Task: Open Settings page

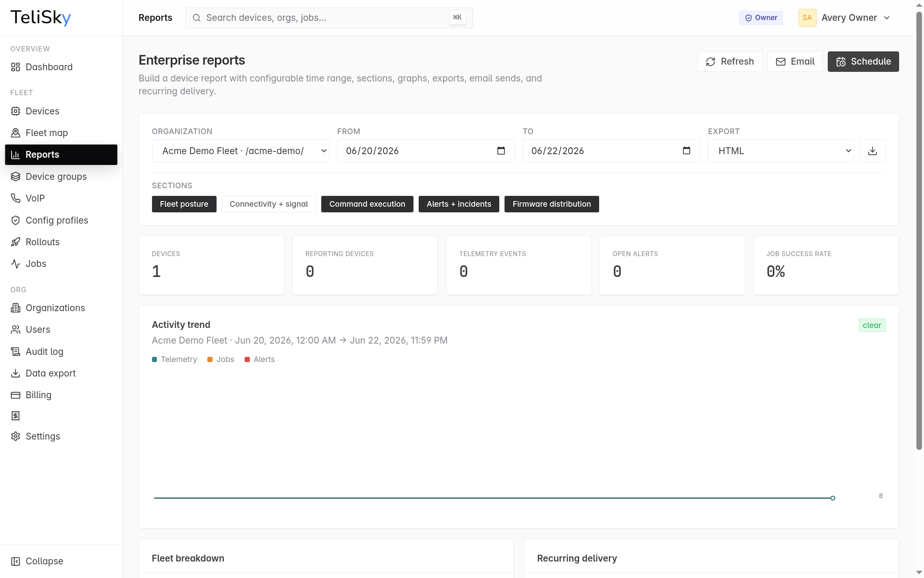Action: coord(61,436)
